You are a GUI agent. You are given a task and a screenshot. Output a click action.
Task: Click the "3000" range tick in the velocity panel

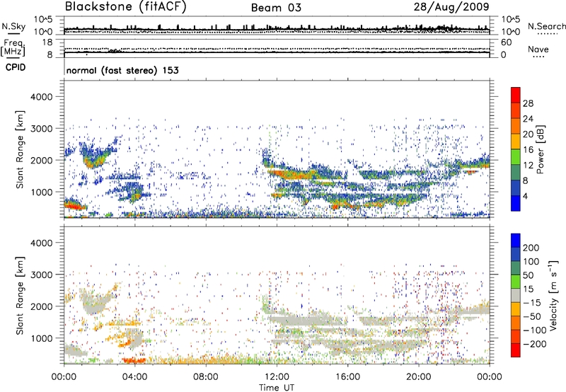(41, 275)
